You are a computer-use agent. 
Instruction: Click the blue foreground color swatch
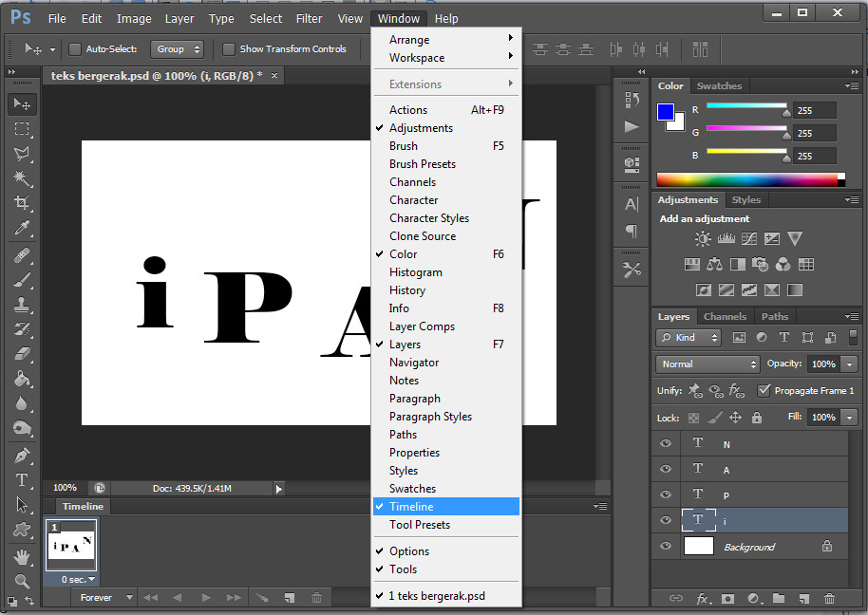[665, 112]
